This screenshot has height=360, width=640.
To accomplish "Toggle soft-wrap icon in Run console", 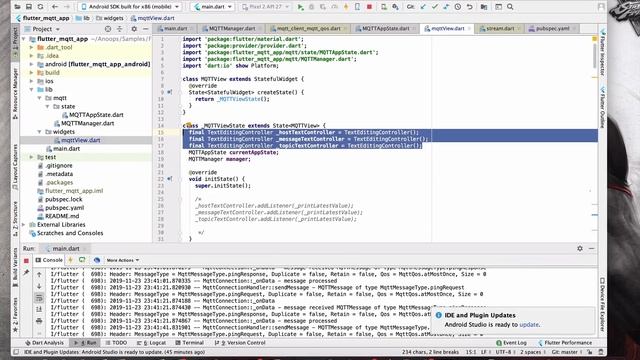I will tap(39, 298).
